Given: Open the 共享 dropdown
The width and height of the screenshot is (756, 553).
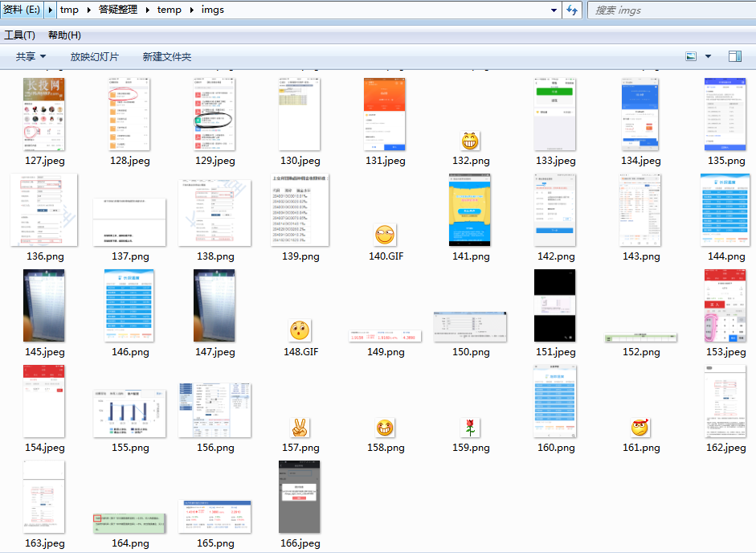Looking at the screenshot, I should pos(31,56).
